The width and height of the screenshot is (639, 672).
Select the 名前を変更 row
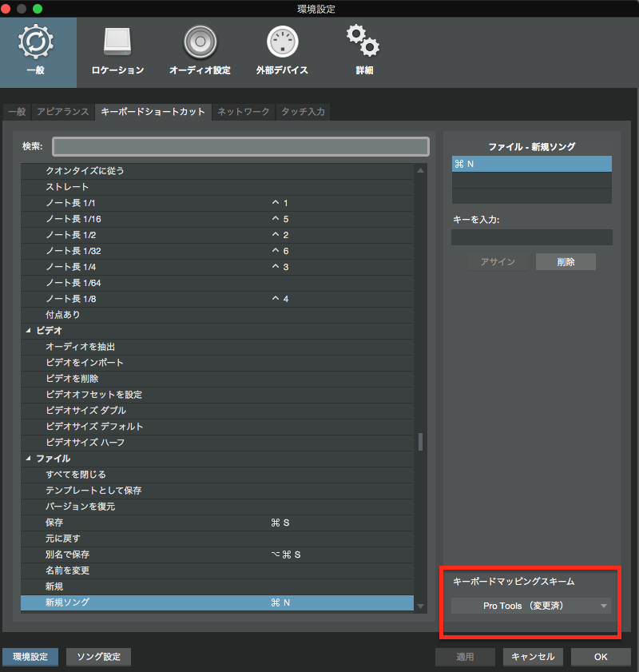pyautogui.click(x=217, y=571)
